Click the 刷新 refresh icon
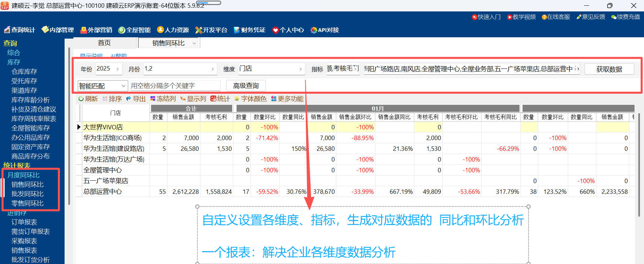Image resolution: width=644 pixels, height=264 pixels. pos(81,99)
